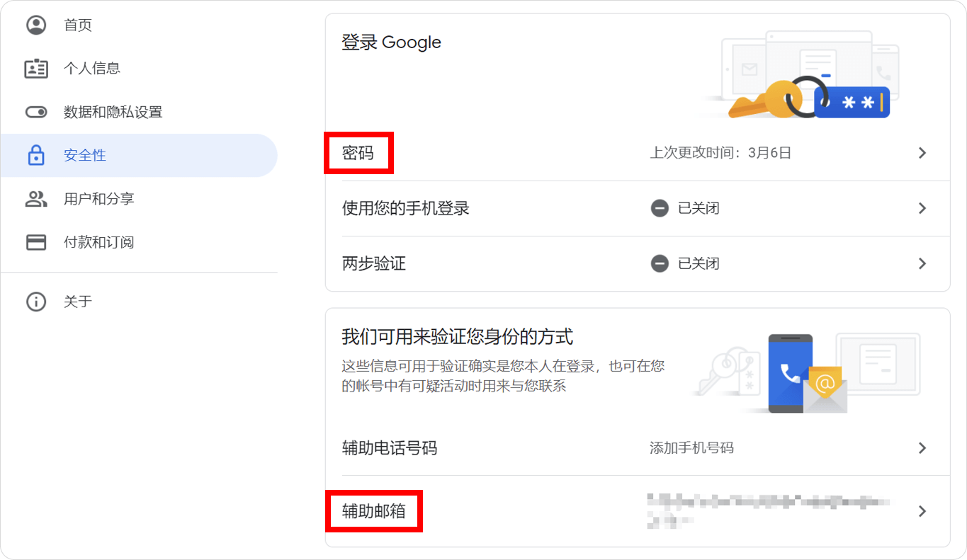Click the 安全性 lock icon
Viewport: 967px width, 560px height.
(x=36, y=155)
